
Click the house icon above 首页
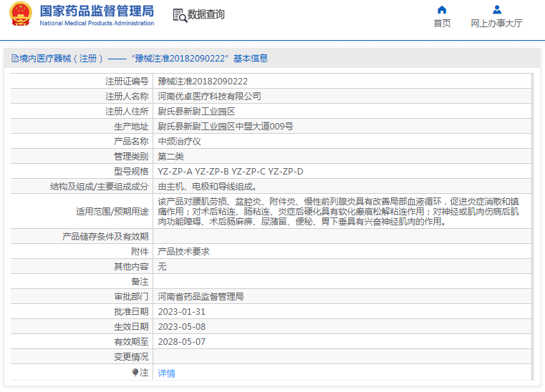442,9
